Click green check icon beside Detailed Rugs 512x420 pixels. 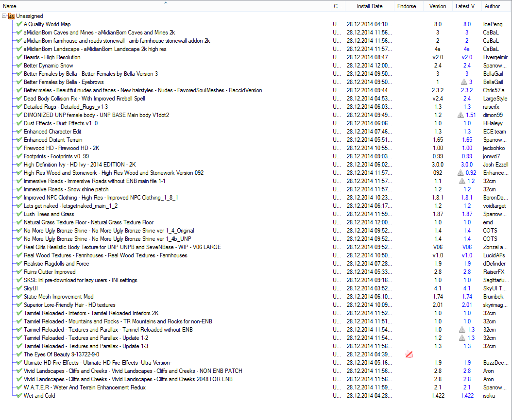tap(19, 107)
